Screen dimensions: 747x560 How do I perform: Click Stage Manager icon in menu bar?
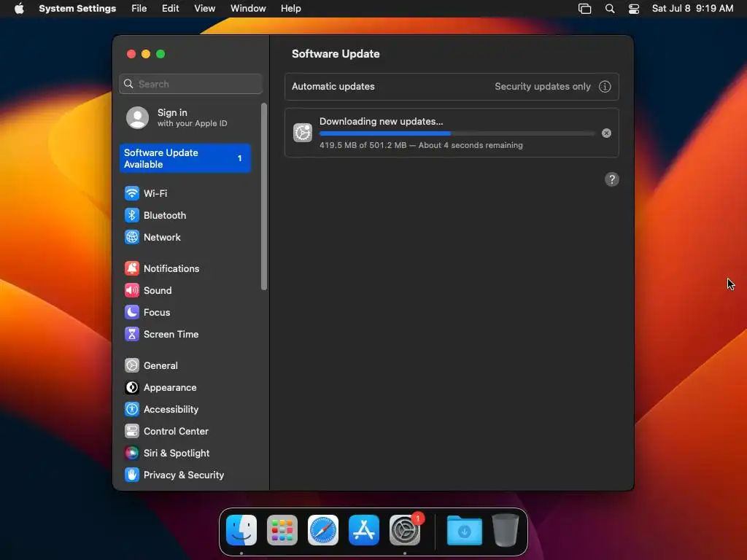click(584, 9)
